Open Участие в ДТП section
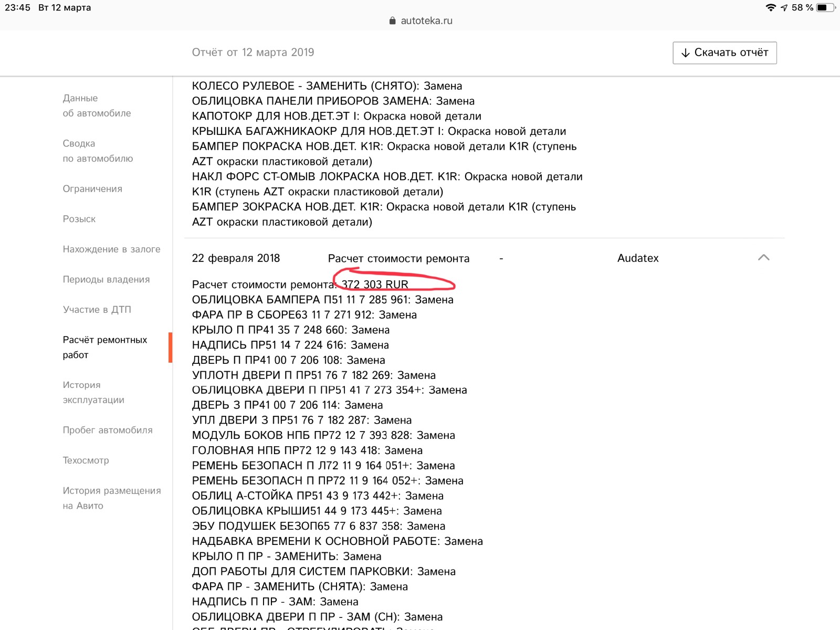 [97, 310]
